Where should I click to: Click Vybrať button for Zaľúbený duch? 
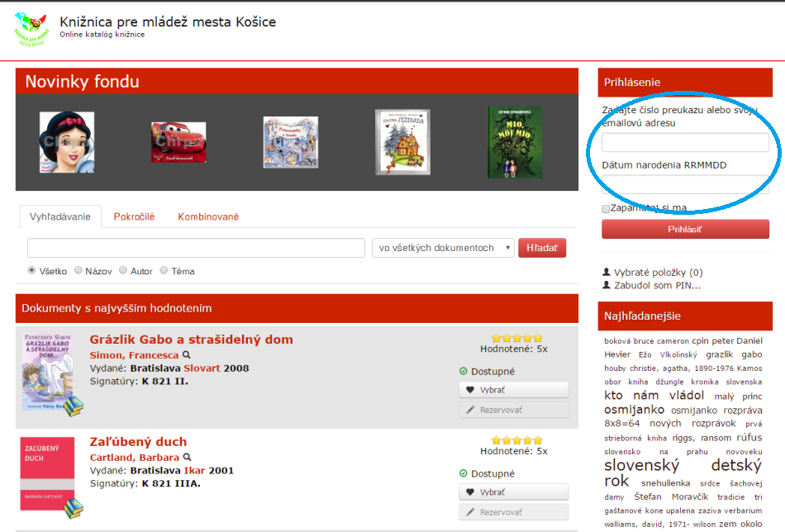coord(514,492)
